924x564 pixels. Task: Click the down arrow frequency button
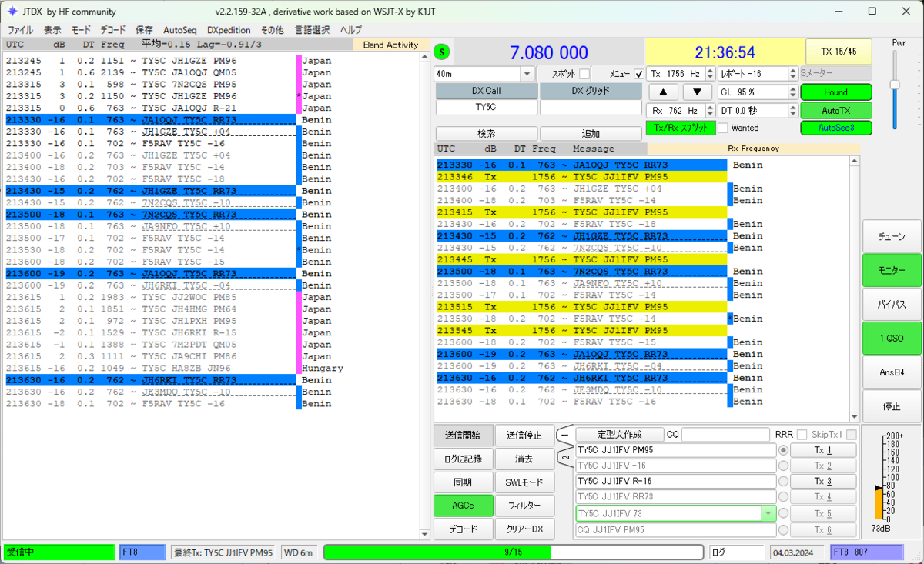[697, 92]
